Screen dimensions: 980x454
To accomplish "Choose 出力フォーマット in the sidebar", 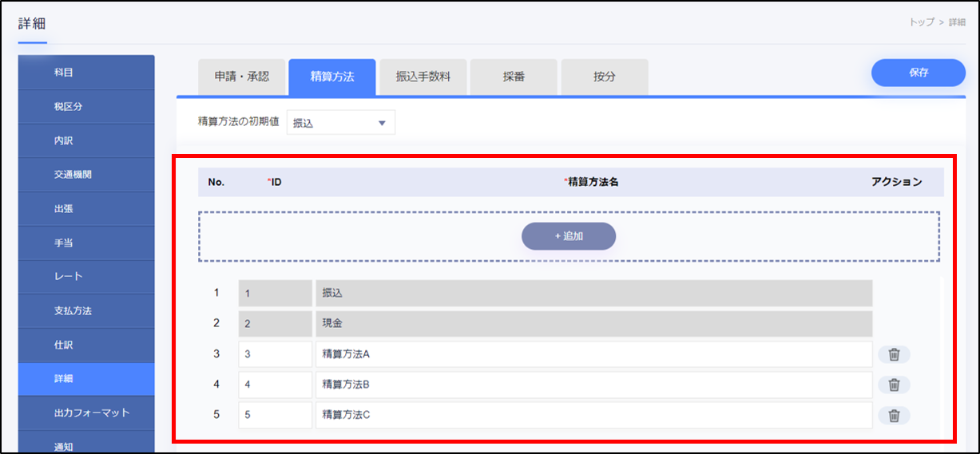I will click(x=86, y=413).
